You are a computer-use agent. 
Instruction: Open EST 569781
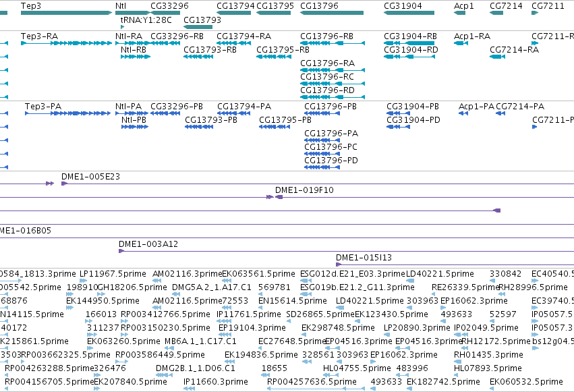point(261,294)
